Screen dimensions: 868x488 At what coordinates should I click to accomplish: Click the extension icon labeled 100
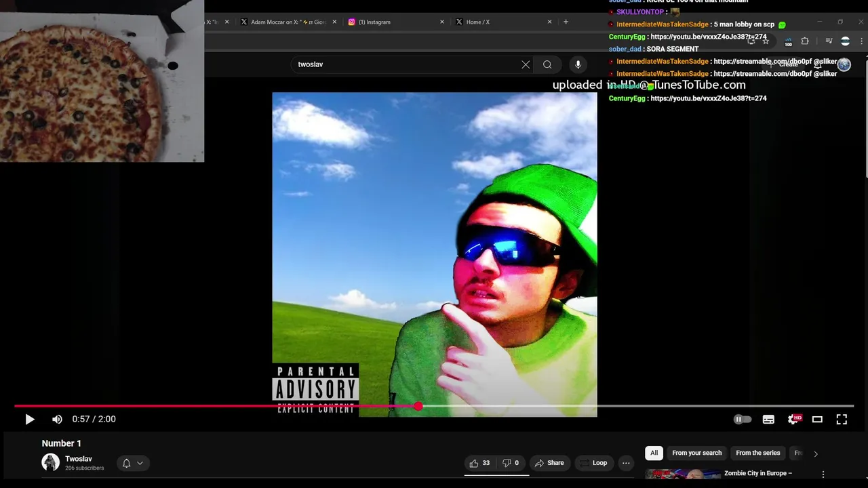coord(788,42)
